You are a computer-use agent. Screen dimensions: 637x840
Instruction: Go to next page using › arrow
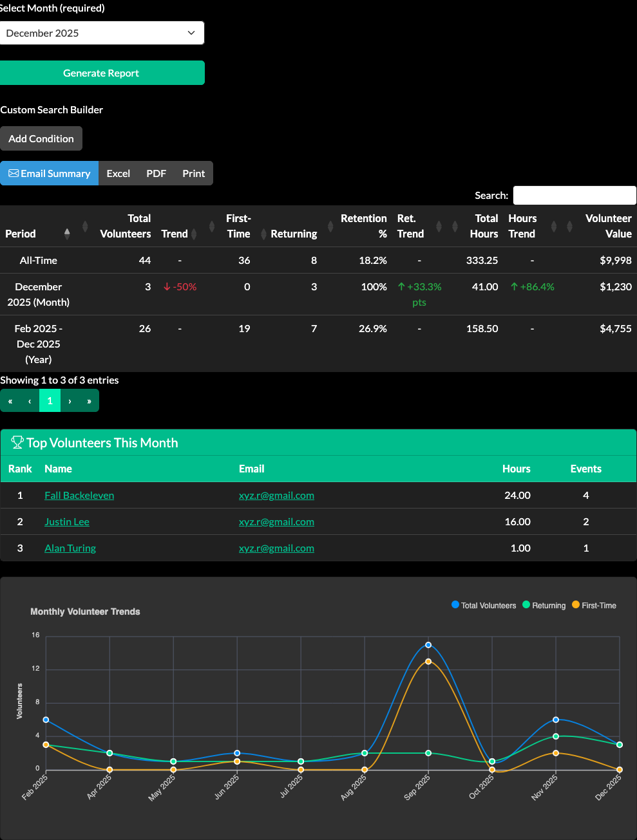point(70,401)
